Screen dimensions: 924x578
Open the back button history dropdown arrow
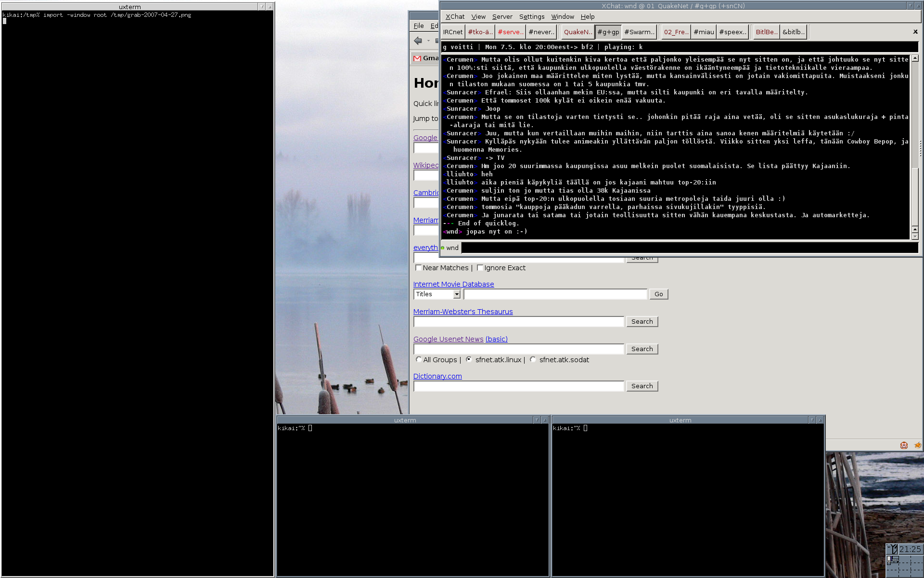(x=428, y=41)
